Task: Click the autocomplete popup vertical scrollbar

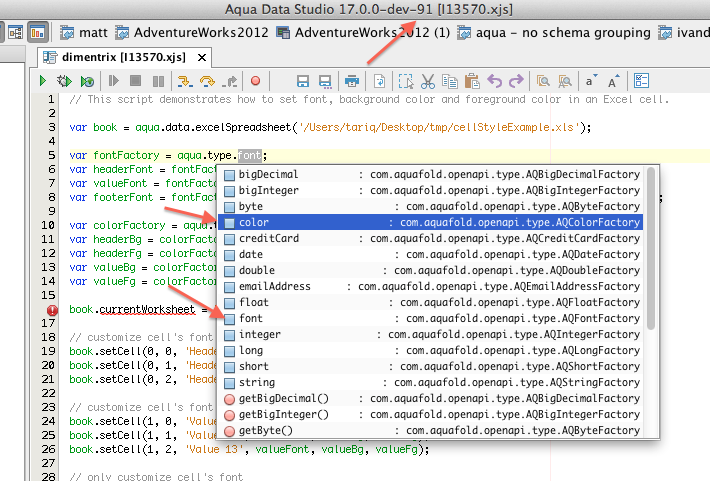Action: point(651,248)
